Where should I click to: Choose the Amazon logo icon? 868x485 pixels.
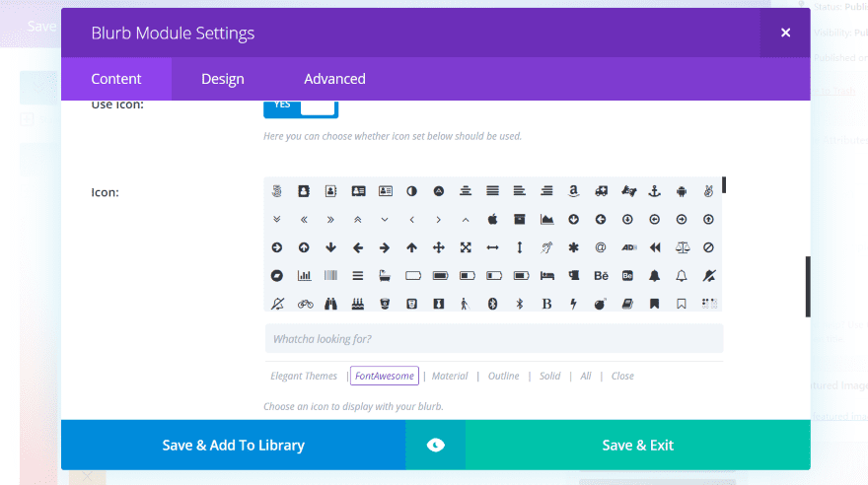[573, 191]
